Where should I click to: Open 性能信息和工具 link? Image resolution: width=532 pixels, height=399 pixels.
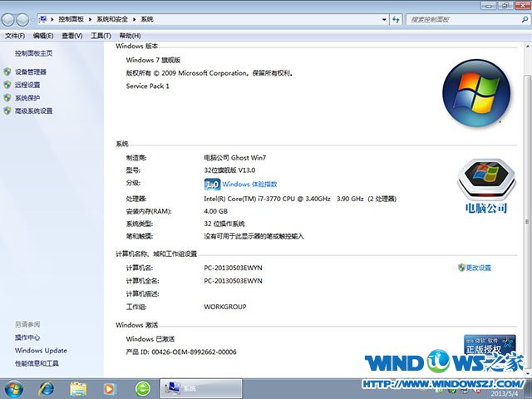point(37,363)
